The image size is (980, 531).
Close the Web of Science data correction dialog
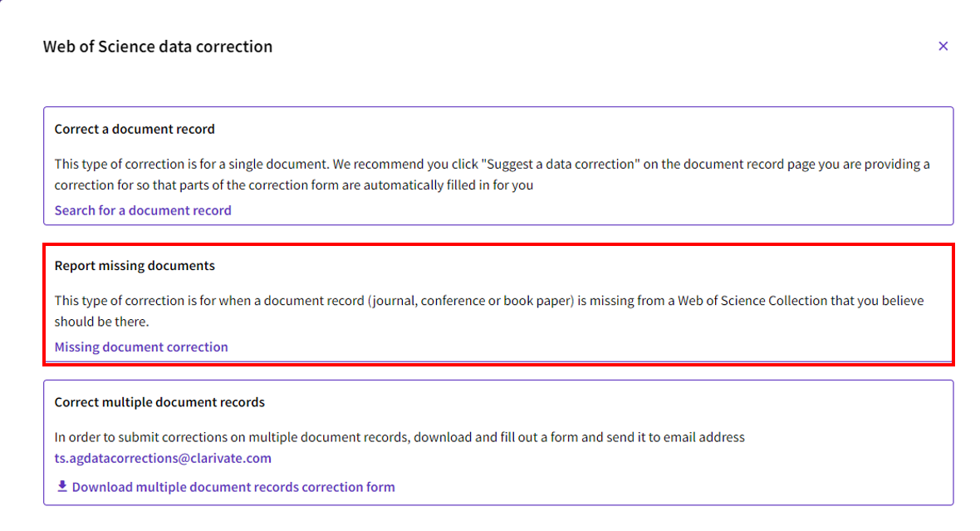click(943, 47)
